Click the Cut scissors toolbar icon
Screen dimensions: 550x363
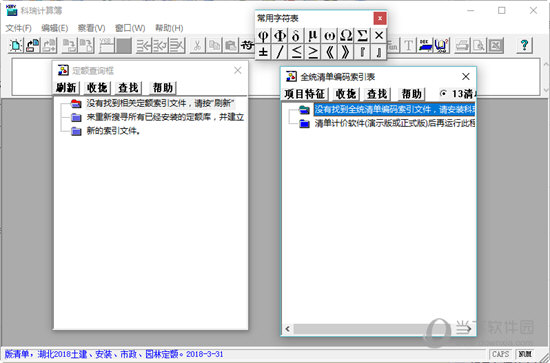pos(197,46)
